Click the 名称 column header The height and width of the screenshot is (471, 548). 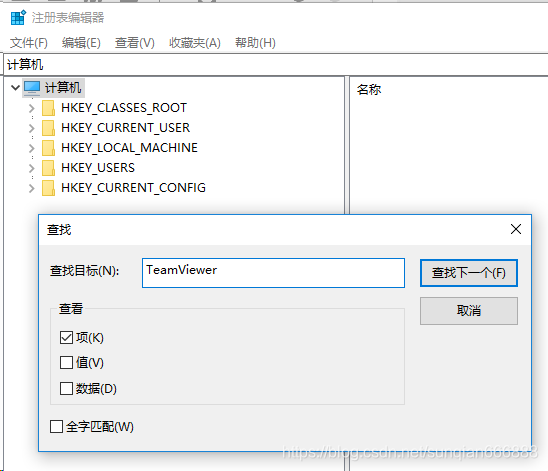(369, 89)
